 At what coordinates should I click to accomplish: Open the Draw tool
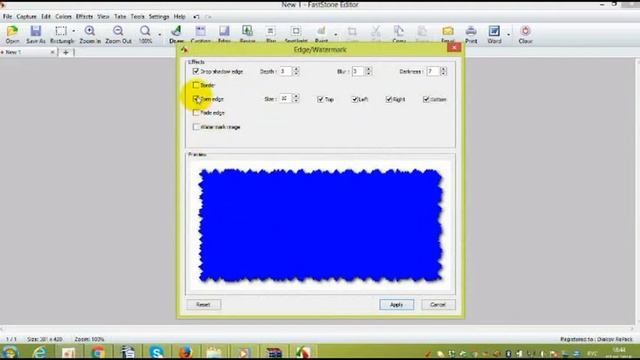(x=176, y=34)
